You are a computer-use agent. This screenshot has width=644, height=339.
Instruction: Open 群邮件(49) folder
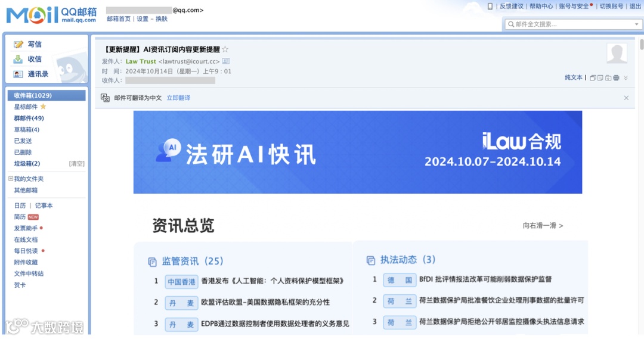[29, 118]
